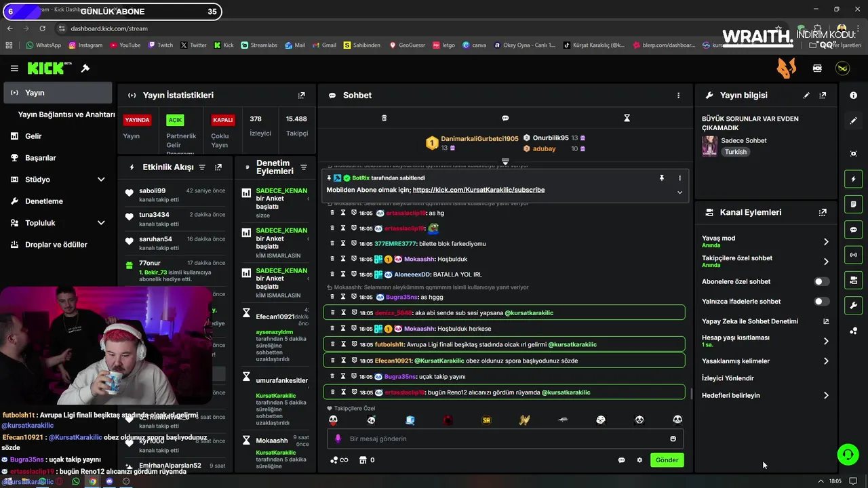Click İzleyici Yönlendir

pos(728,378)
